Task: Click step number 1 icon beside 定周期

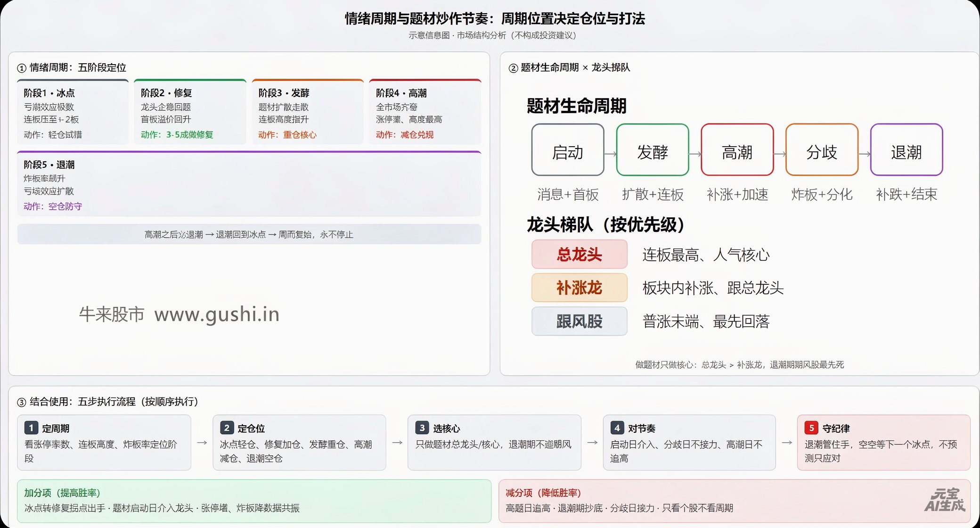Action: 31,428
